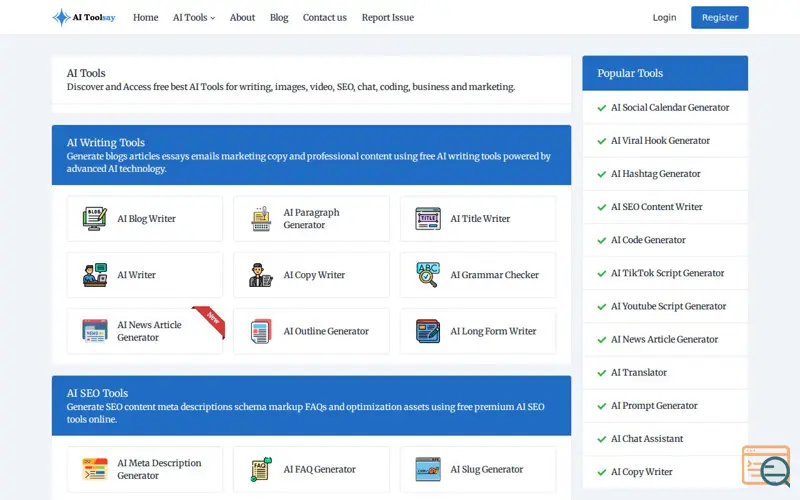Open AI Translator link

pyautogui.click(x=639, y=372)
